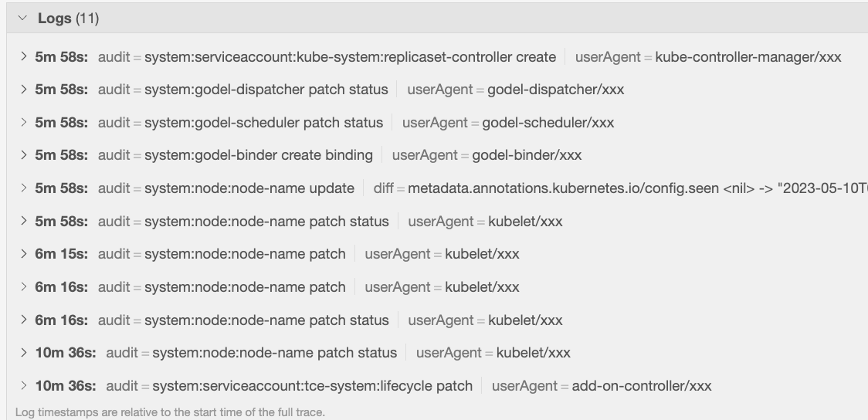Click the Logs (11) header title
The image size is (868, 420).
[x=68, y=18]
